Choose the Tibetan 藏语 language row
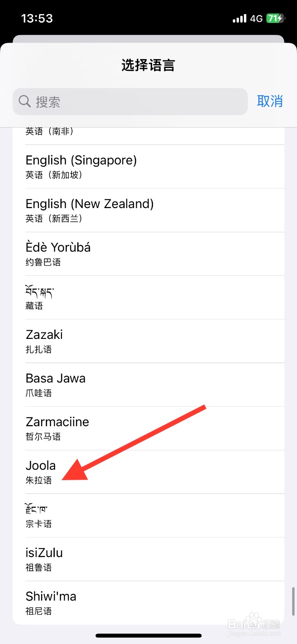This screenshot has height=644, width=297. [x=148, y=297]
